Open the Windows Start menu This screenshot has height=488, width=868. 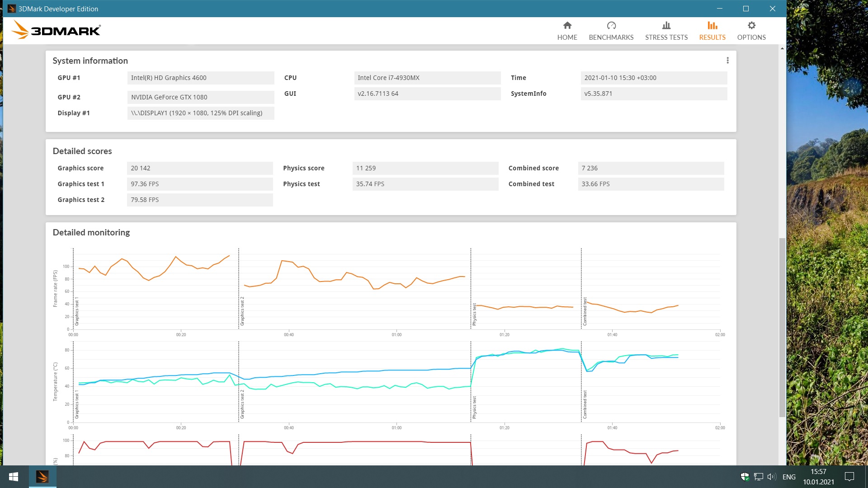point(14,477)
